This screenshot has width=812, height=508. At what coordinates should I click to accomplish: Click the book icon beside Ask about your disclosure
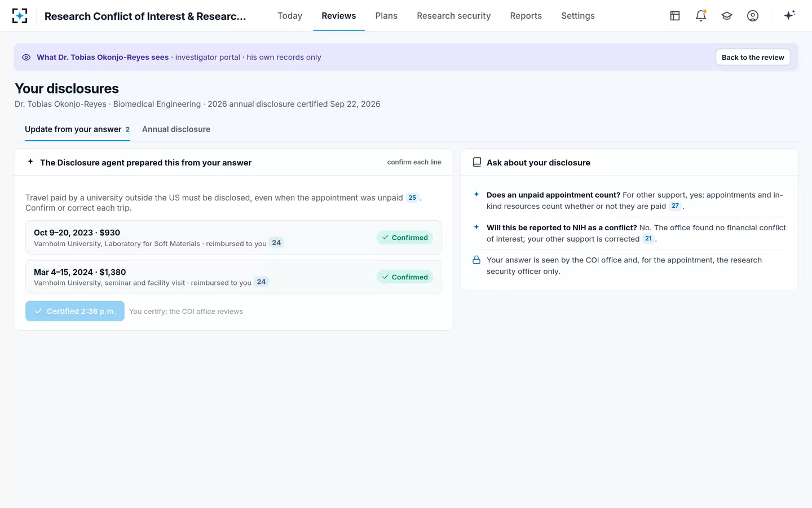[x=476, y=162]
